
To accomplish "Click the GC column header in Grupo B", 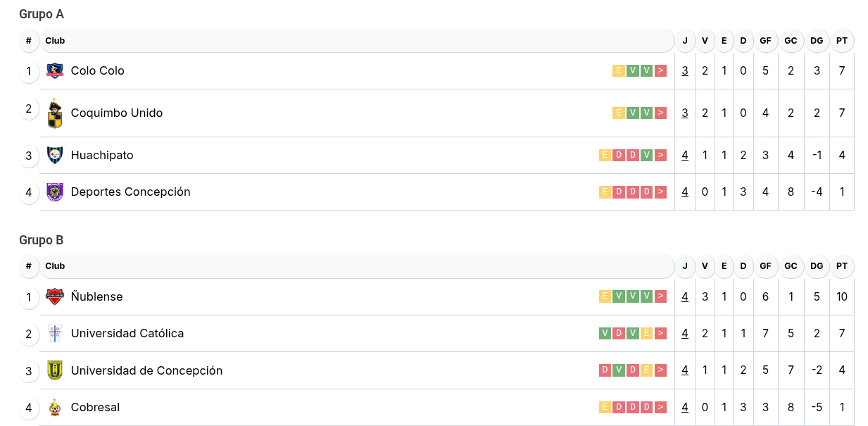I will tap(791, 266).
